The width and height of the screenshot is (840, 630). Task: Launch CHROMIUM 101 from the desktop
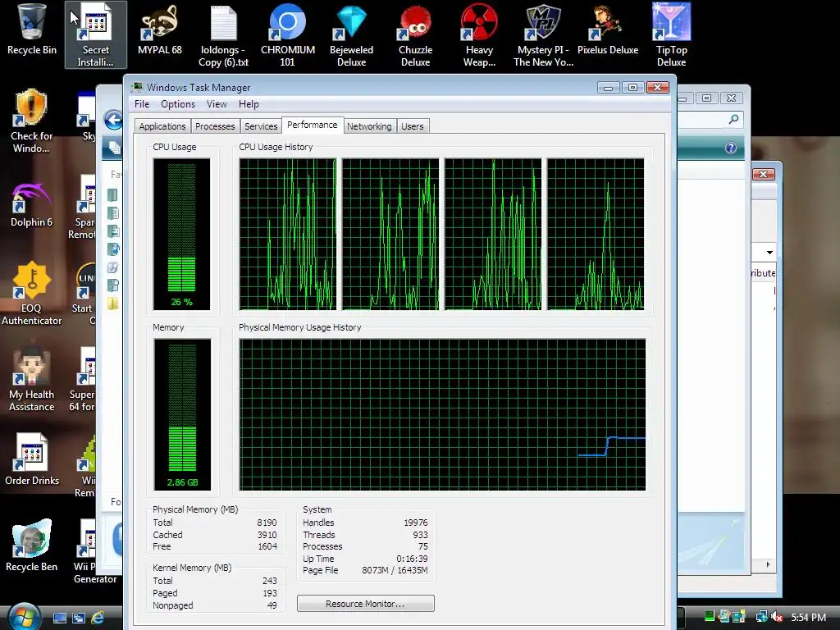[x=288, y=35]
